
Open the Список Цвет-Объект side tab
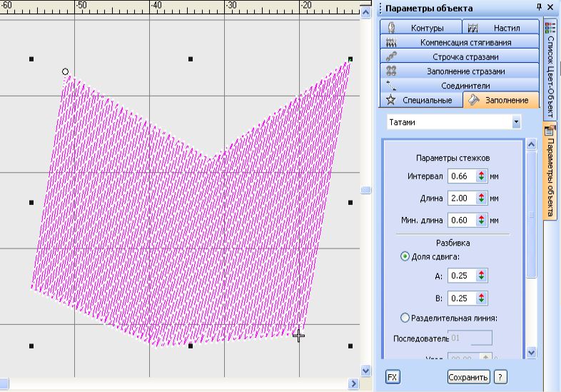(550, 68)
